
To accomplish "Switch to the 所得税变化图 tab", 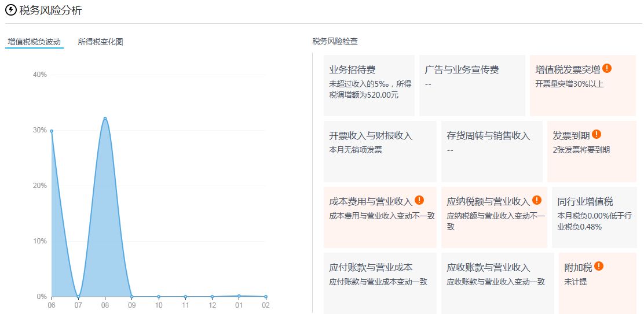I will [x=100, y=42].
